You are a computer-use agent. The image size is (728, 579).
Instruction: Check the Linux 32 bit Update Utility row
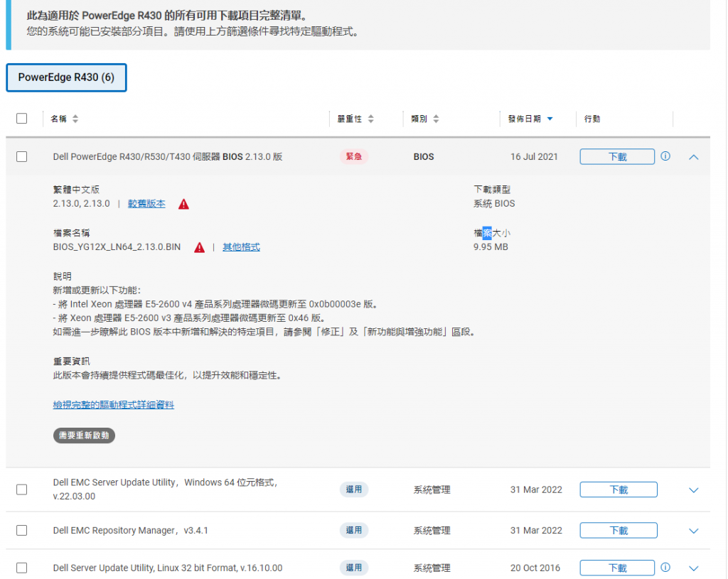tap(21, 568)
